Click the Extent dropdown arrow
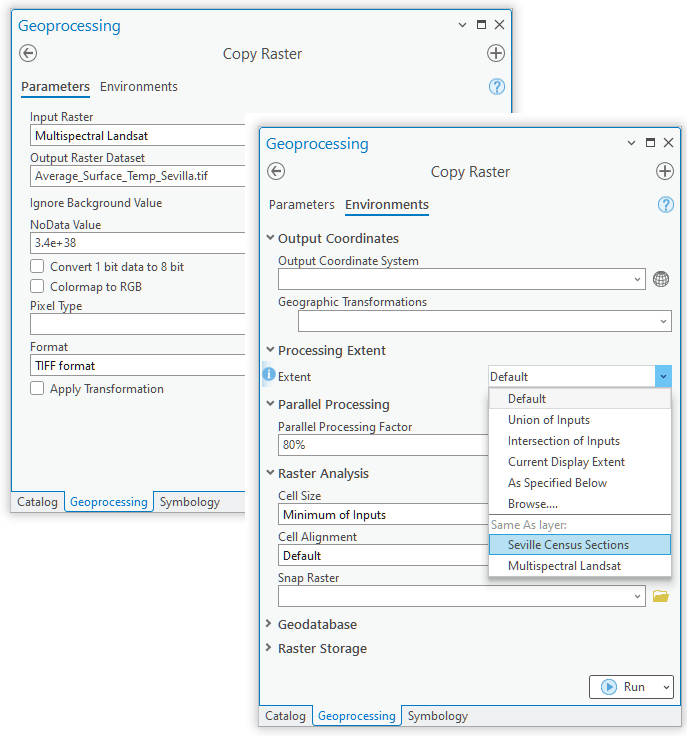This screenshot has width=687, height=736. click(x=663, y=376)
